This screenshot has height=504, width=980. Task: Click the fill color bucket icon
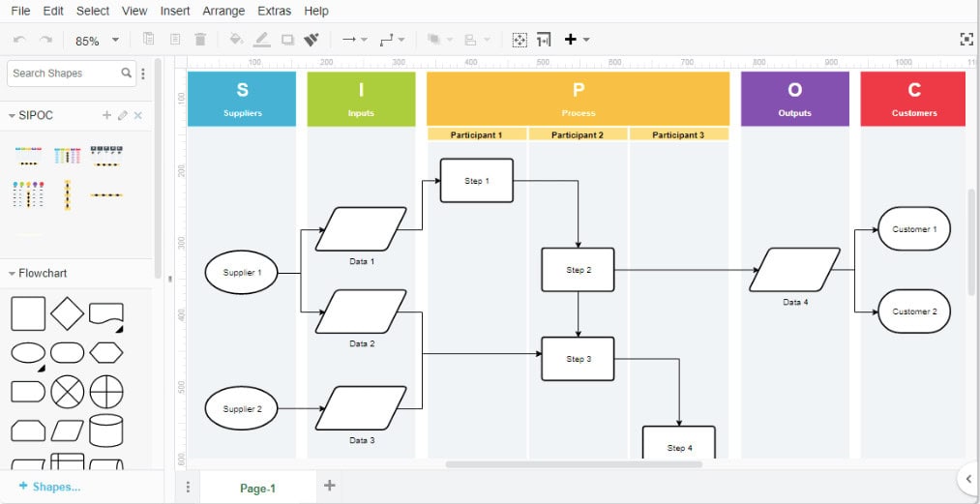click(x=236, y=40)
